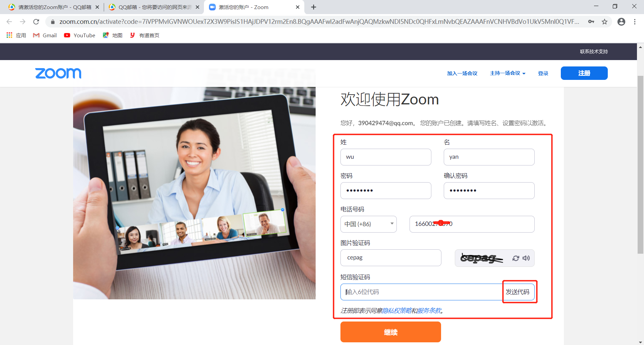The image size is (644, 345).
Task: Click the browser forward arrow
Action: pyautogui.click(x=22, y=21)
